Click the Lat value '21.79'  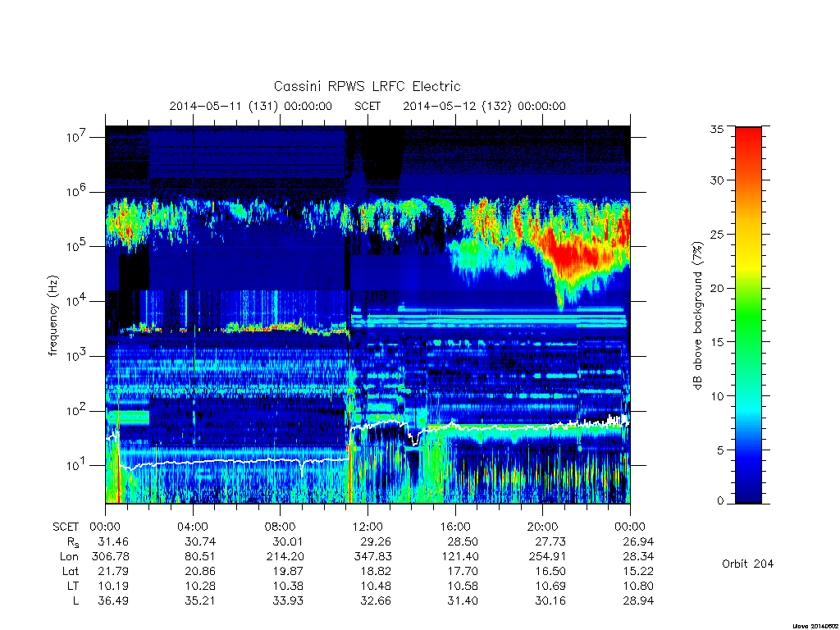pos(113,571)
